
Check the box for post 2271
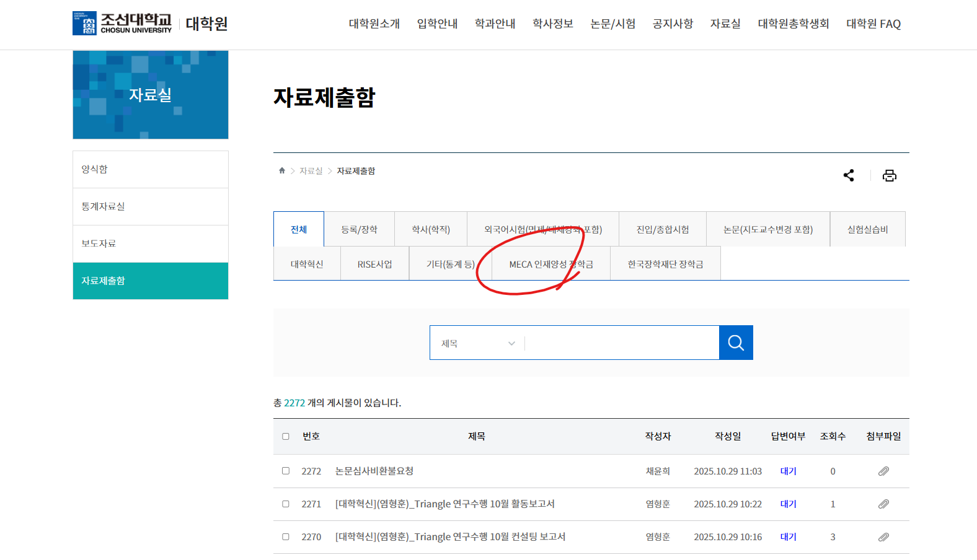pyautogui.click(x=286, y=504)
